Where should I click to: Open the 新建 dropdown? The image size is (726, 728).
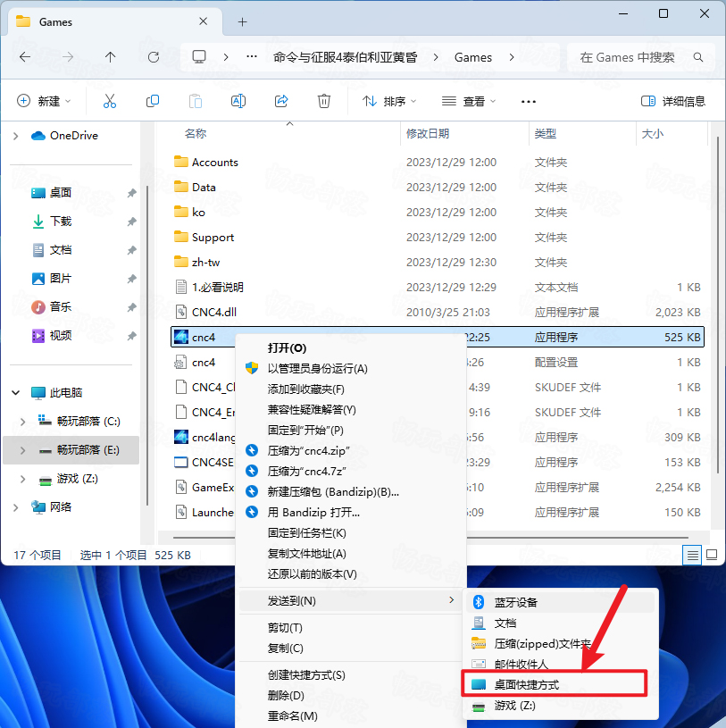pos(44,101)
